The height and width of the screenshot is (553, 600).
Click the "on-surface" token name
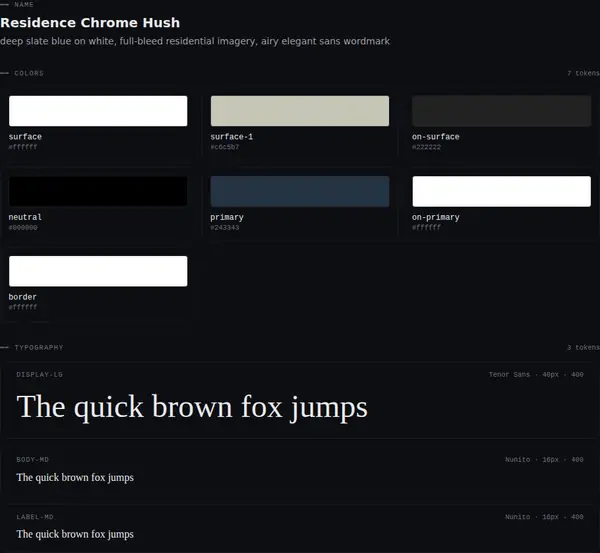[x=435, y=137]
